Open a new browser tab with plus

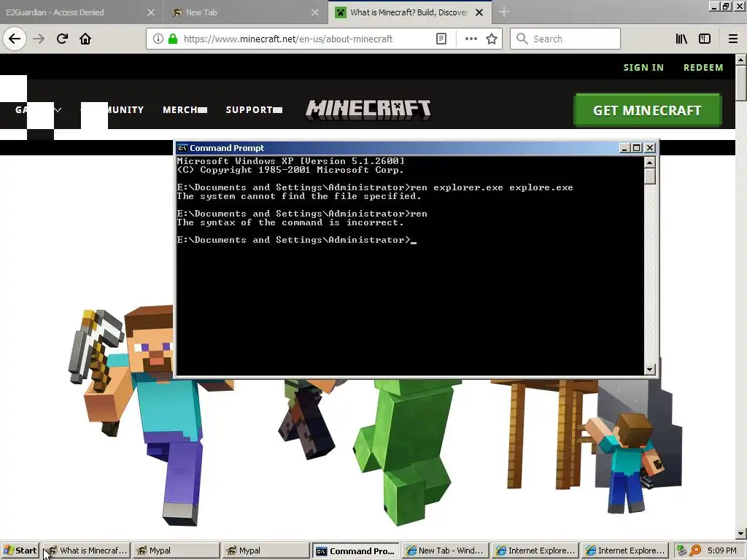pyautogui.click(x=504, y=12)
